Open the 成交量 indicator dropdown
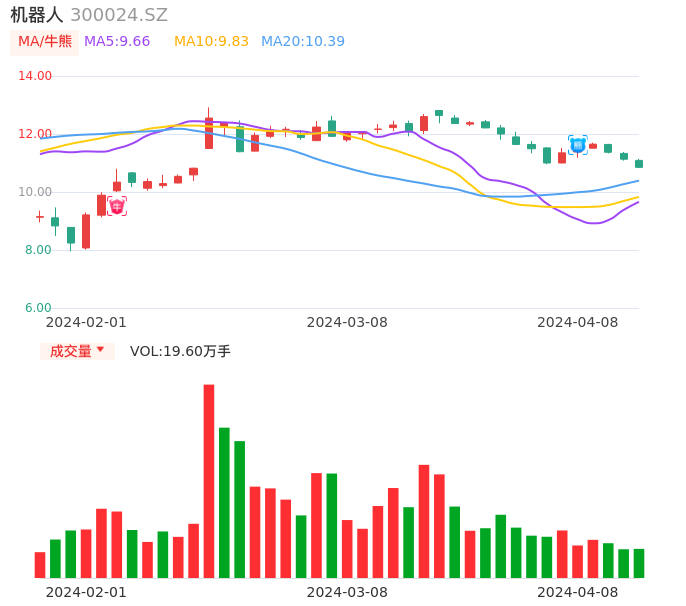This screenshot has height=606, width=686. tap(77, 351)
